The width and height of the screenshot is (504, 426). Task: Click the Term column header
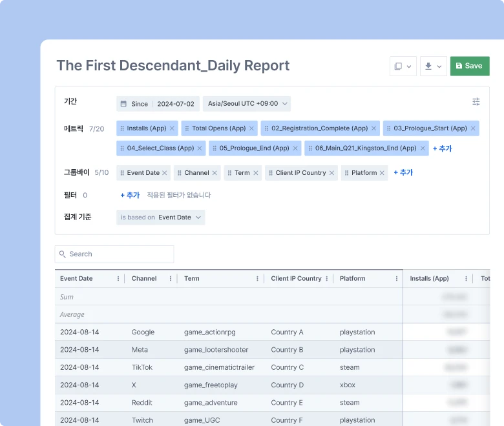coord(192,279)
